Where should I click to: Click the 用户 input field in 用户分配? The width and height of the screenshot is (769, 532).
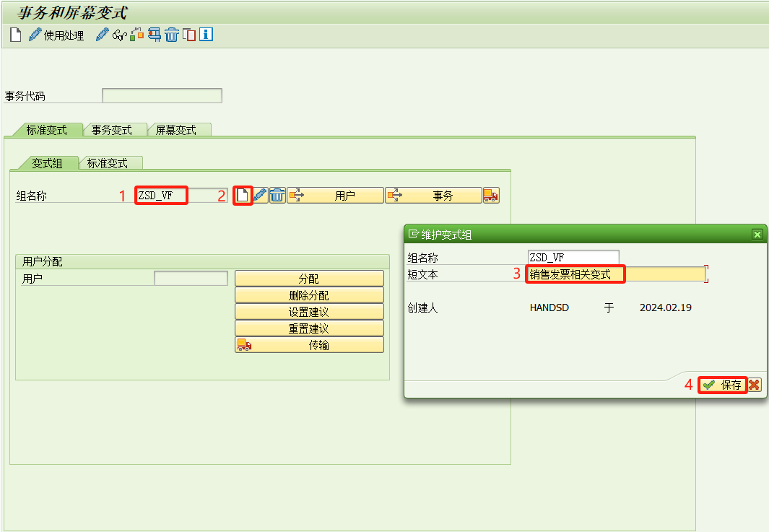(x=191, y=278)
